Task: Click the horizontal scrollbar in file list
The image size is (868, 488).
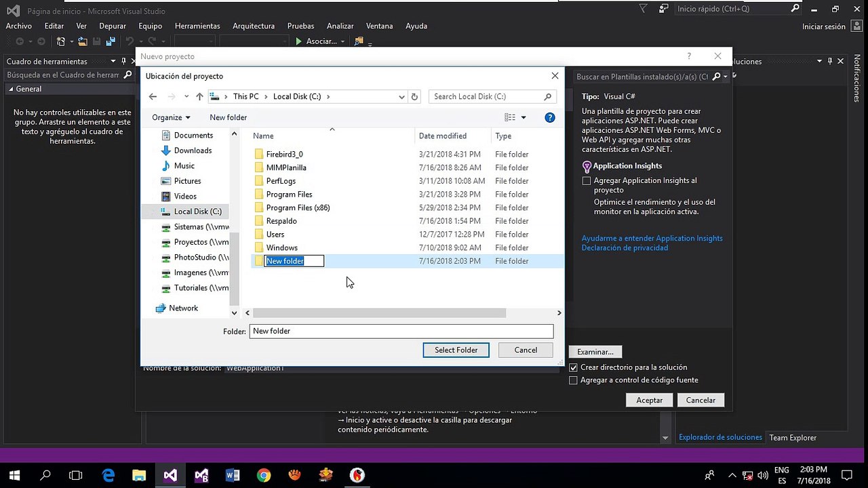Action: click(379, 313)
